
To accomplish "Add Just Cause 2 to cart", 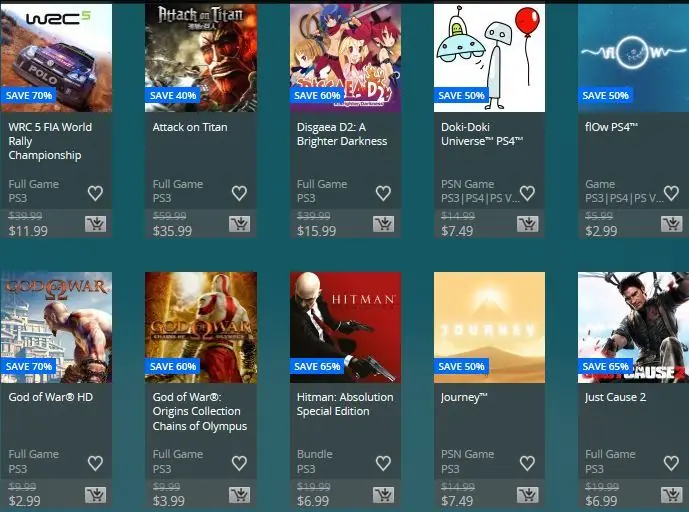I will pyautogui.click(x=672, y=495).
